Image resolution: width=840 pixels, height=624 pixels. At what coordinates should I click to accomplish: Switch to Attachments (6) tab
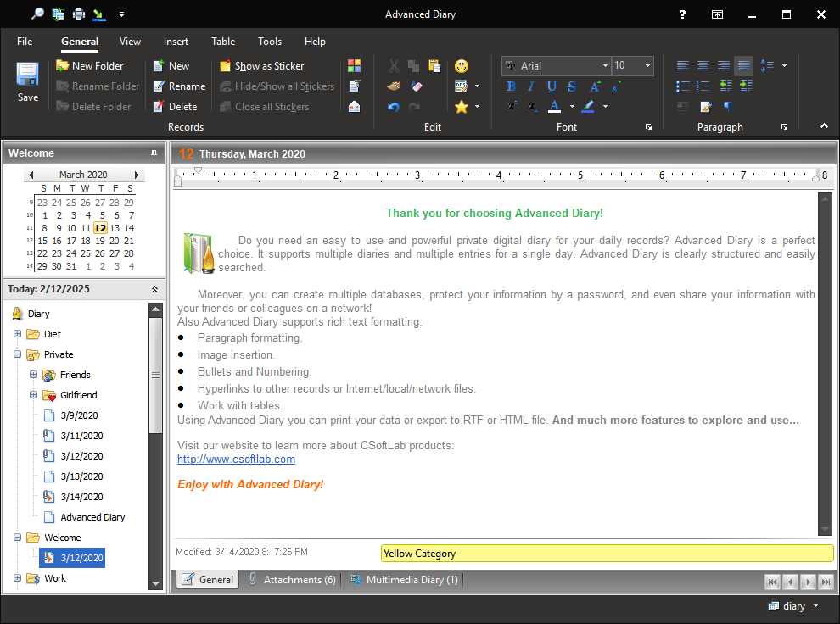point(292,580)
